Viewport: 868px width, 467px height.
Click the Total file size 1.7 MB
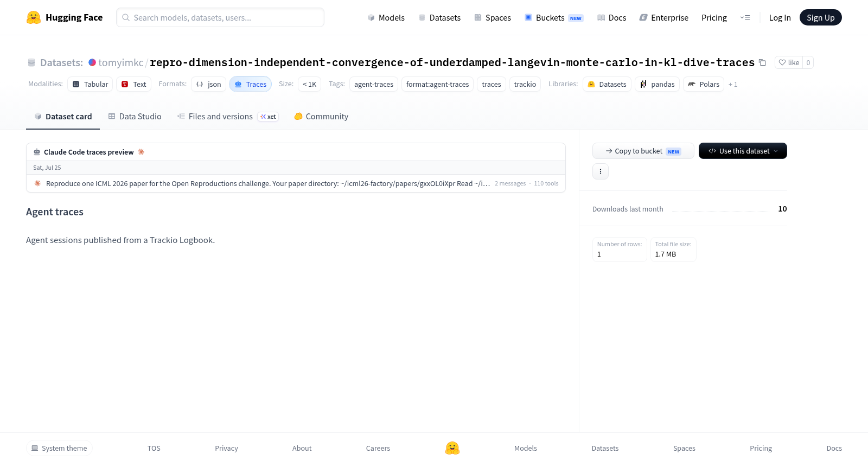coord(665,254)
